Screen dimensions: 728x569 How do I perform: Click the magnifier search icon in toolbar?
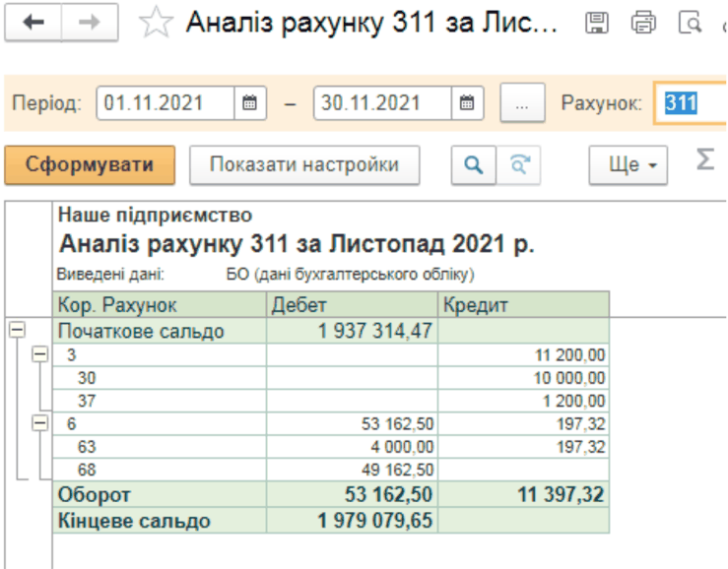(474, 164)
